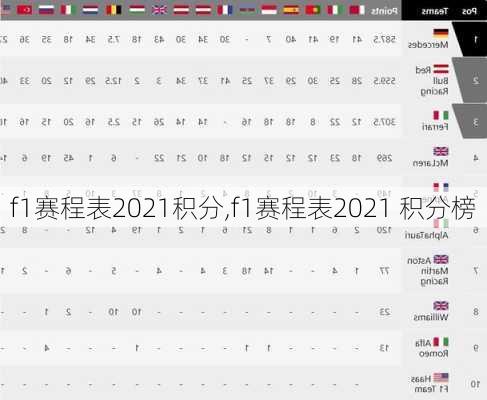
Task: Click the 43 value in the Mercedes row
Action: (x=159, y=39)
